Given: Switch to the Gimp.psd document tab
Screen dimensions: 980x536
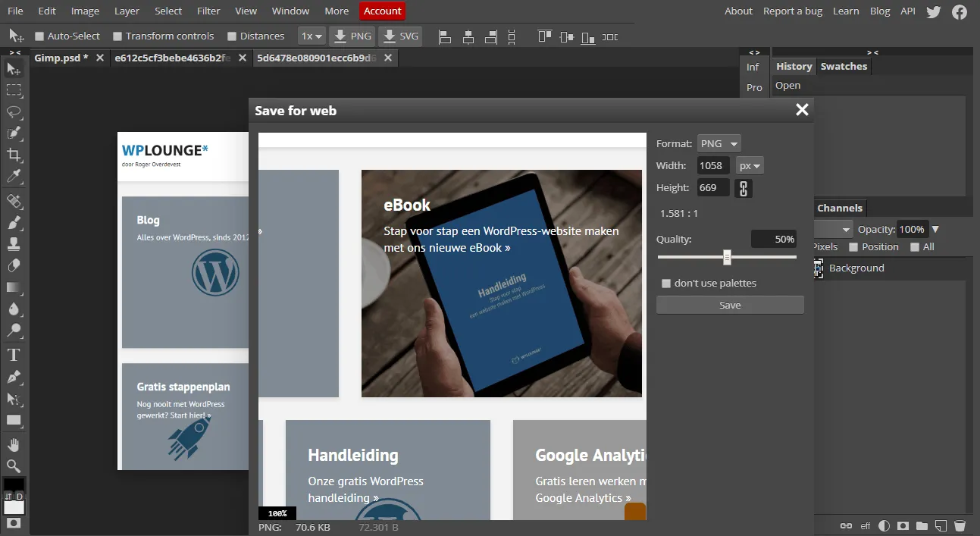Looking at the screenshot, I should (61, 58).
